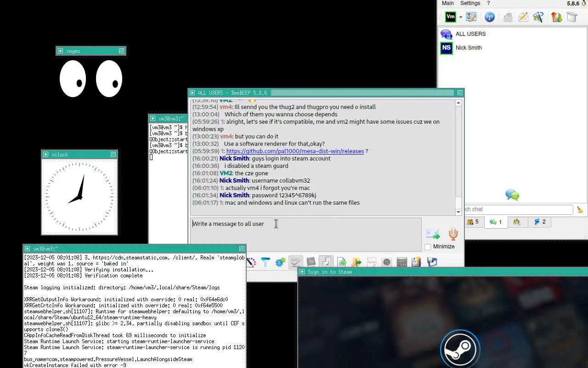The image size is (588, 368).
Task: Click the chat scrollbar down arrow
Action: point(458,212)
